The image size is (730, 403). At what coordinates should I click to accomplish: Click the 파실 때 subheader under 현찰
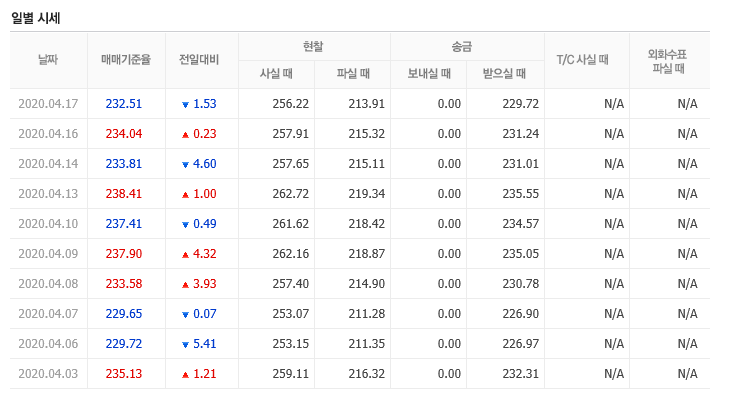click(353, 74)
